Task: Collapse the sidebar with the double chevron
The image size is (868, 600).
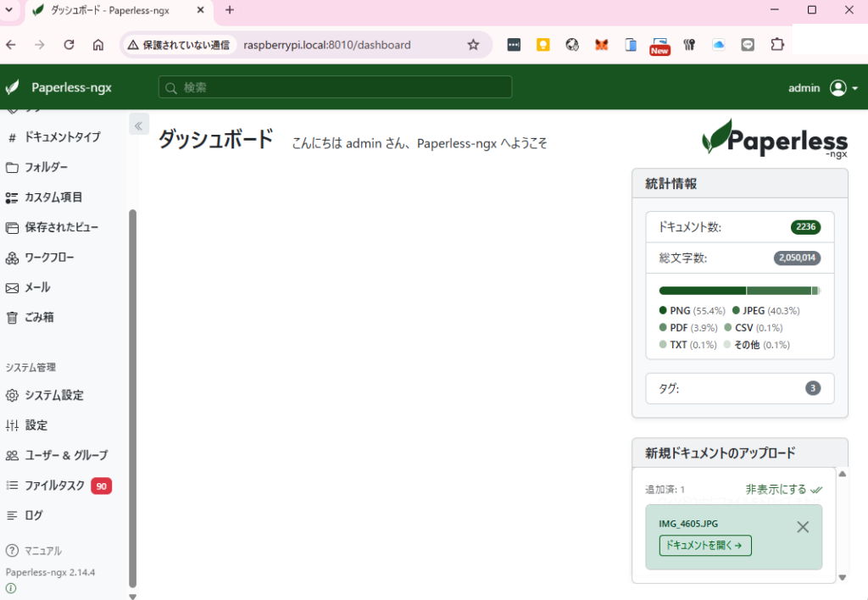Action: pyautogui.click(x=138, y=125)
